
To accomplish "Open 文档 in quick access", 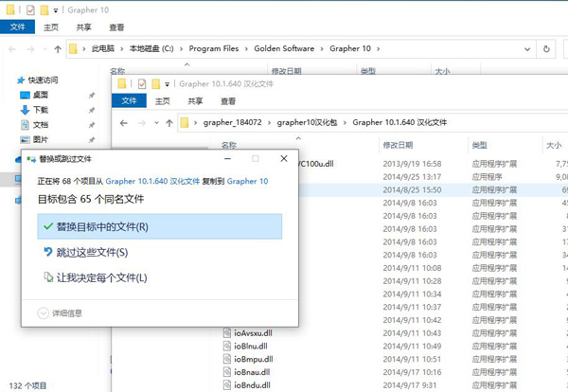I will point(40,125).
